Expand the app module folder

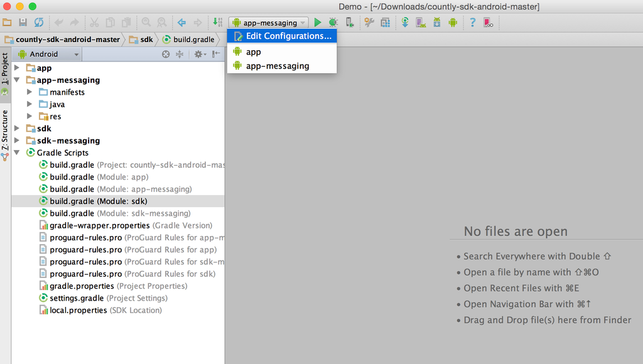(x=17, y=68)
